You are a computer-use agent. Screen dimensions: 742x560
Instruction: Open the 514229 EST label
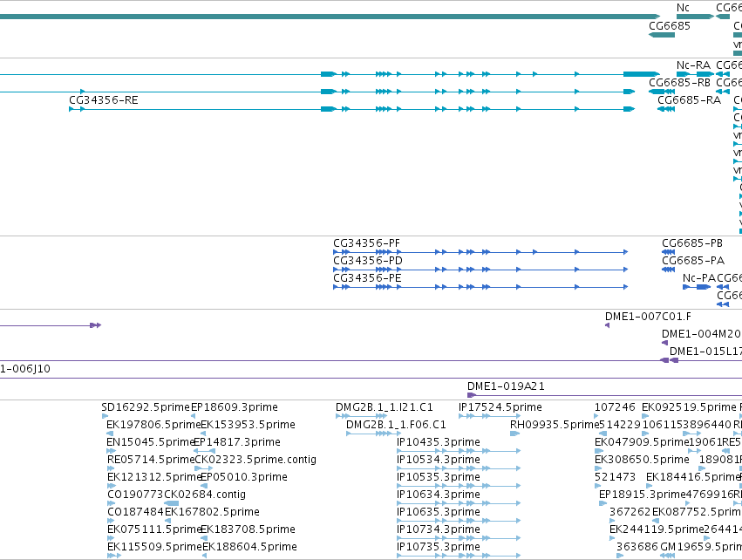[620, 425]
